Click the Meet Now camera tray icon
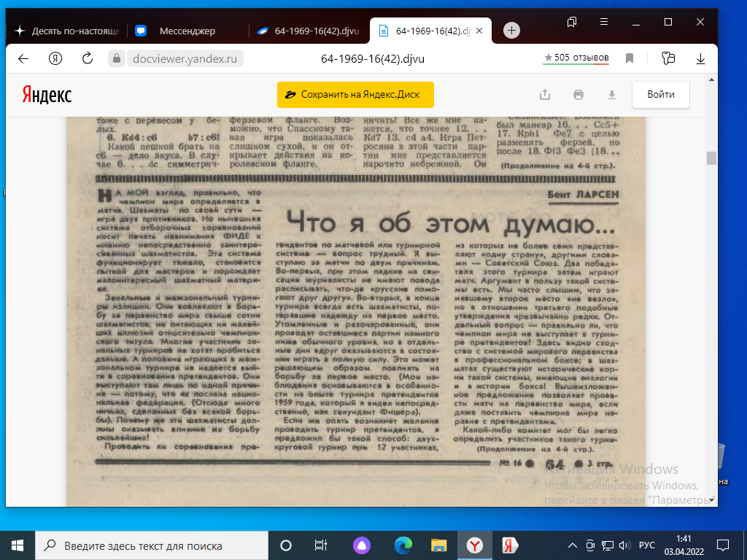Screen dimensions: 747x560 (x=590, y=545)
